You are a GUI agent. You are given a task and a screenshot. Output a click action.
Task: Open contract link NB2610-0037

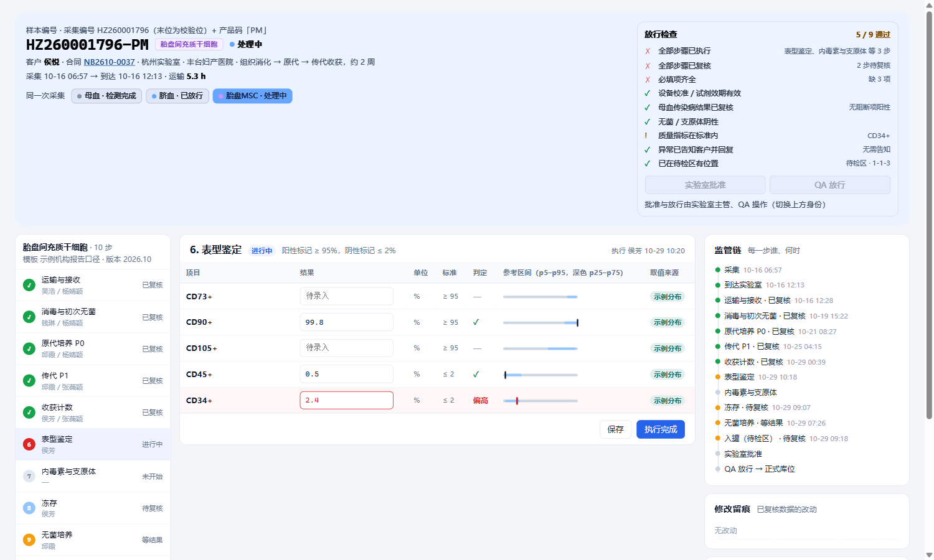pyautogui.click(x=110, y=62)
